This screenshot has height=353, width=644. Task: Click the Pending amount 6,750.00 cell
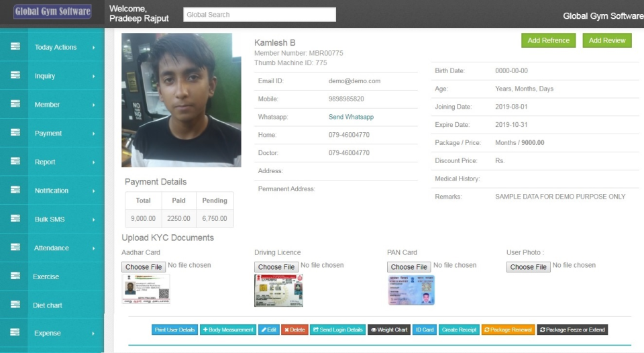[x=215, y=219]
